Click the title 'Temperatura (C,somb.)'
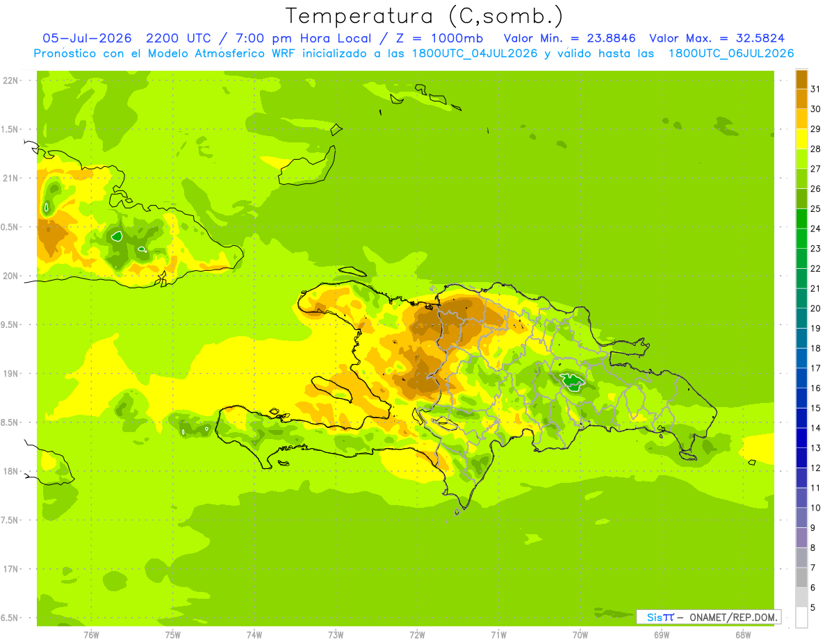 [425, 15]
